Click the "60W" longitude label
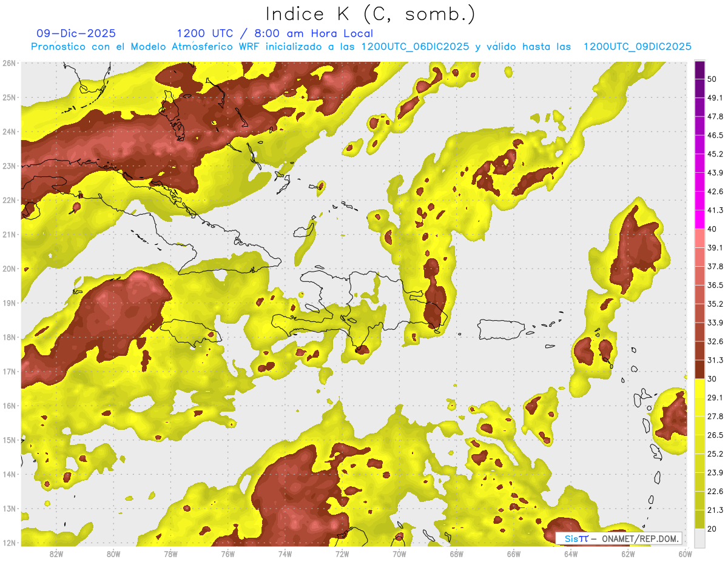Screen dimensions: 728x562 [685, 554]
